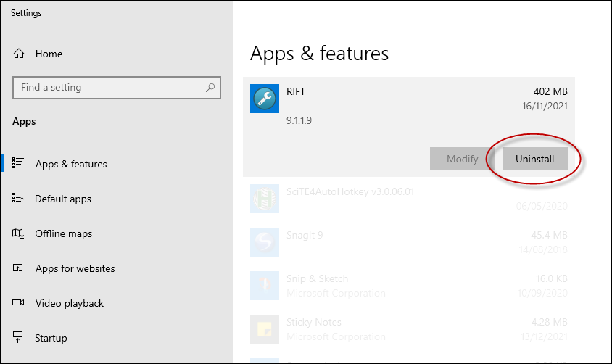Select the Sticky Notes entry

pos(314,322)
